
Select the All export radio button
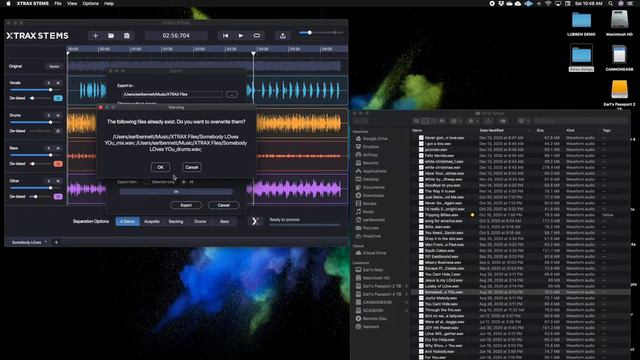pyautogui.click(x=184, y=182)
